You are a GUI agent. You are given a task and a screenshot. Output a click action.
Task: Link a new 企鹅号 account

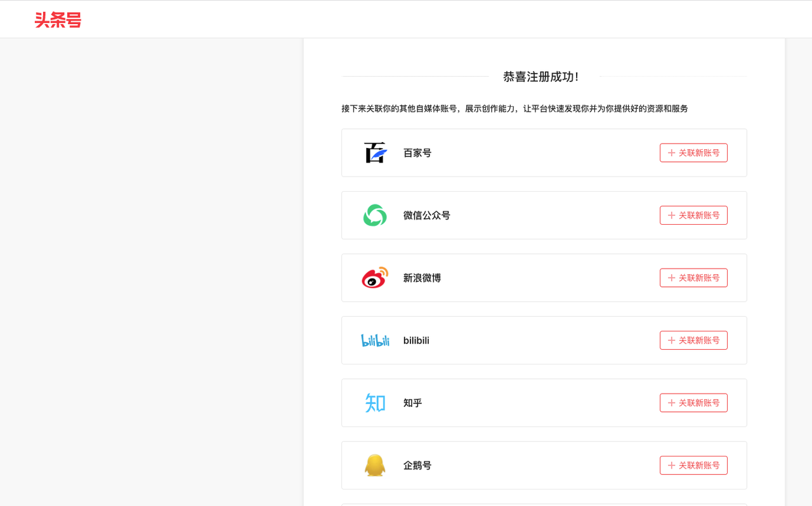pyautogui.click(x=693, y=465)
